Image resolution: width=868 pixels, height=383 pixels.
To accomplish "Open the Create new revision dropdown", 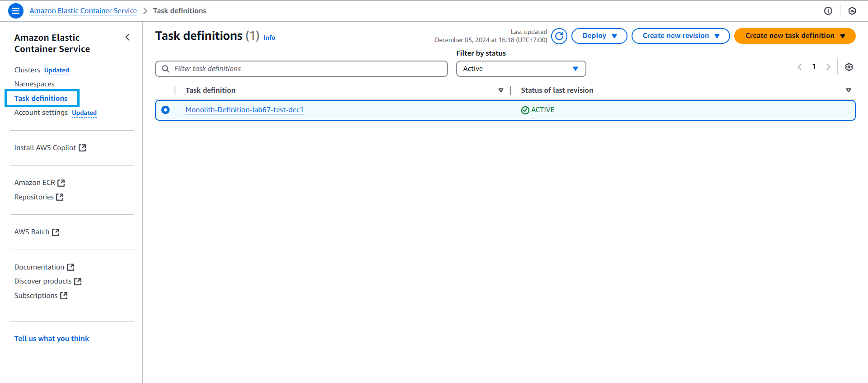I will [680, 36].
